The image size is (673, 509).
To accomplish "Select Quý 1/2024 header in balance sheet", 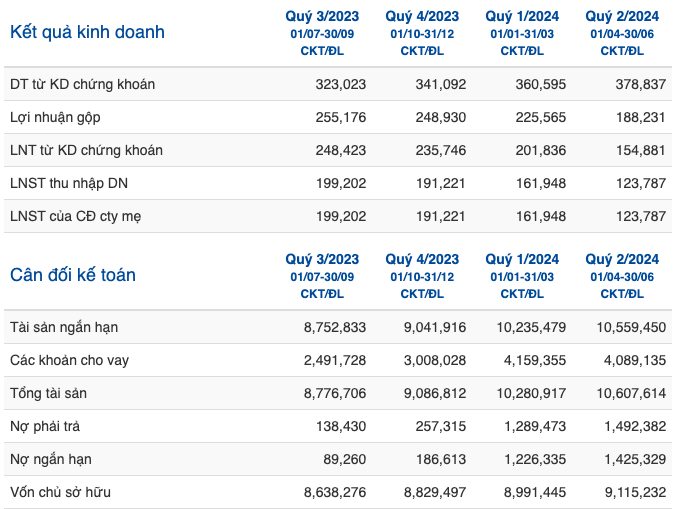I will (522, 259).
